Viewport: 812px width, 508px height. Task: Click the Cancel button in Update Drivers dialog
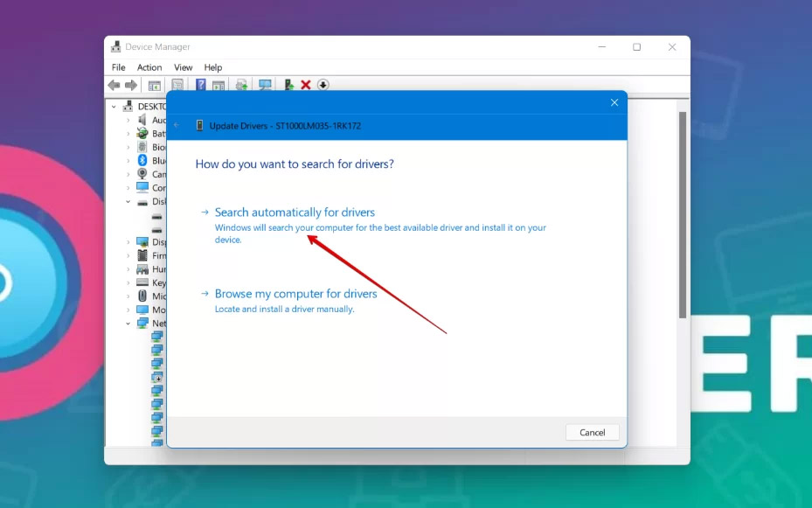(x=592, y=433)
